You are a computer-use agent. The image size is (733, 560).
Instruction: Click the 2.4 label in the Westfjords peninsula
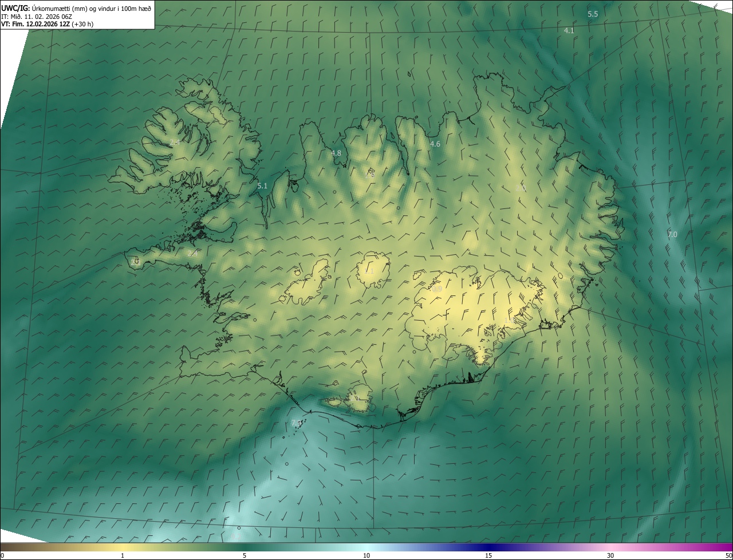click(x=175, y=142)
